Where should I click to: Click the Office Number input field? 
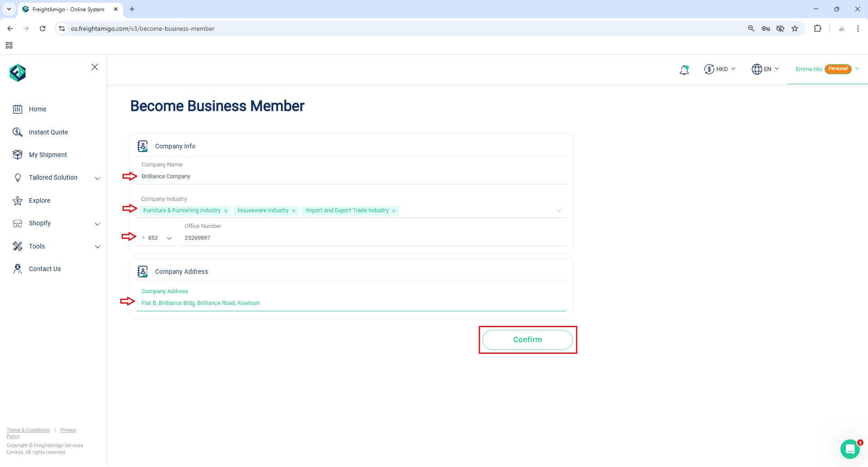pos(373,238)
